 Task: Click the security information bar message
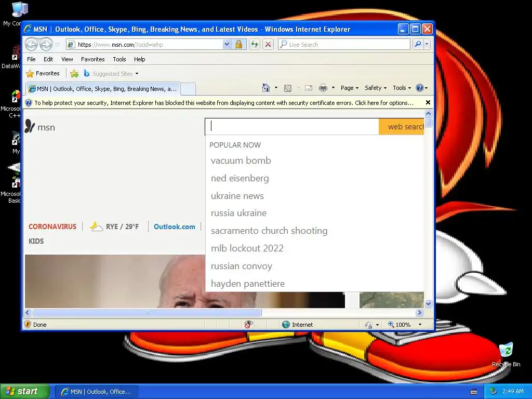click(x=223, y=103)
